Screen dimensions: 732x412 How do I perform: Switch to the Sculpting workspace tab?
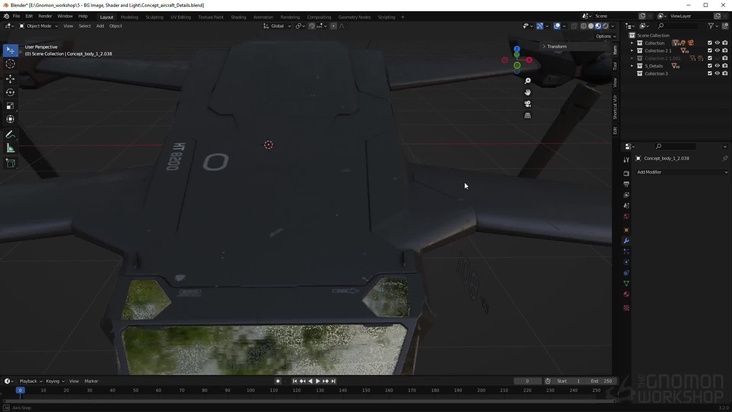(x=154, y=17)
